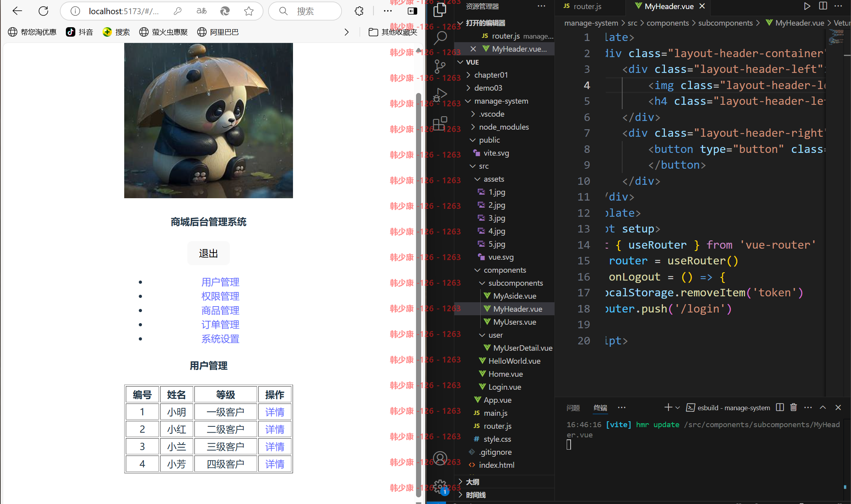This screenshot has width=851, height=504.
Task: Run the file with the play icon
Action: (807, 6)
